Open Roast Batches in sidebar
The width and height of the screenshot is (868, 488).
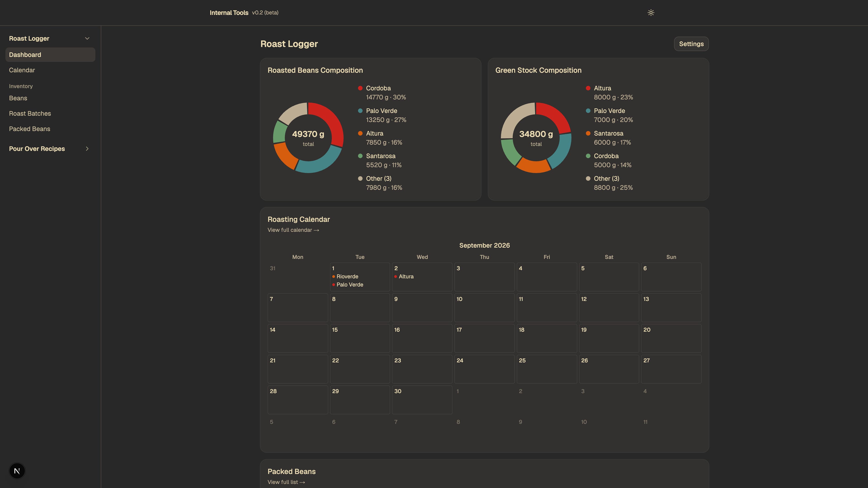[x=50, y=113]
